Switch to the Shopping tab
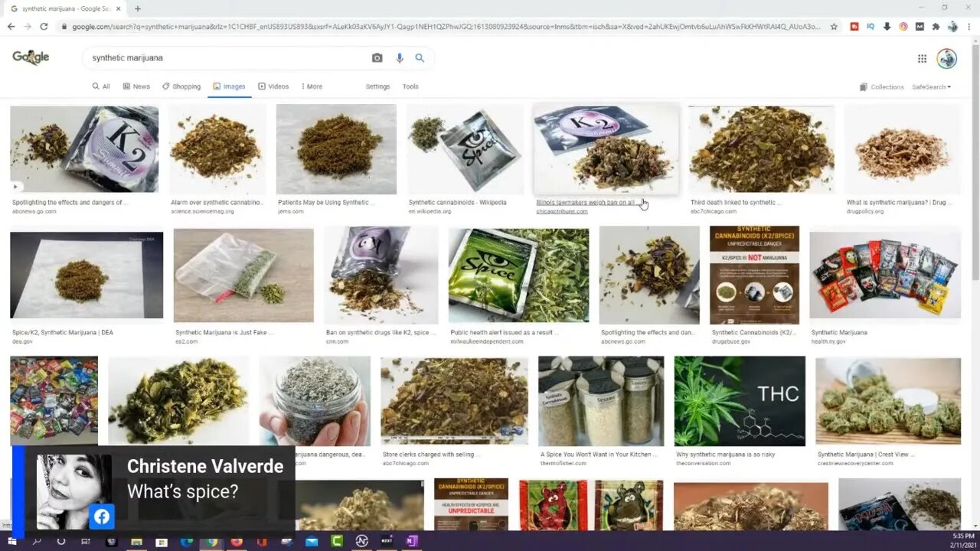The image size is (980, 551). (x=181, y=86)
